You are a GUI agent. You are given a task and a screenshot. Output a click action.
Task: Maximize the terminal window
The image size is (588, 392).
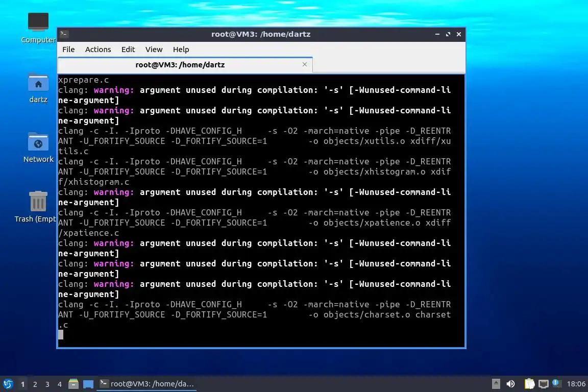point(448,34)
